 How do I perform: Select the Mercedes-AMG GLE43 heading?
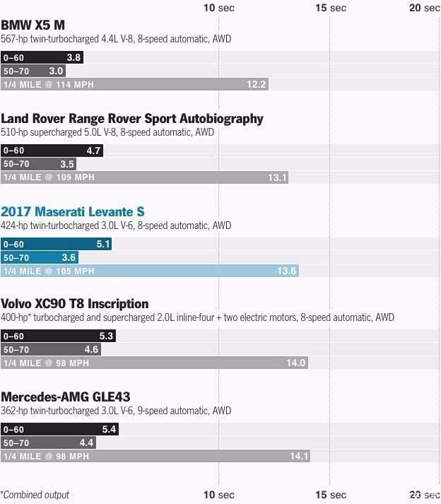(65, 397)
